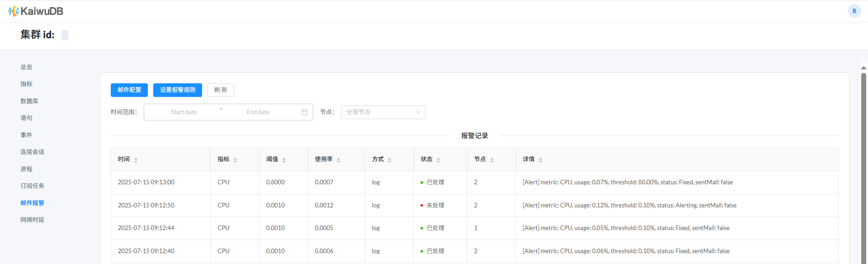Image resolution: width=868 pixels, height=264 pixels.
Task: Click the KaiwuDB logo
Action: [x=36, y=11]
